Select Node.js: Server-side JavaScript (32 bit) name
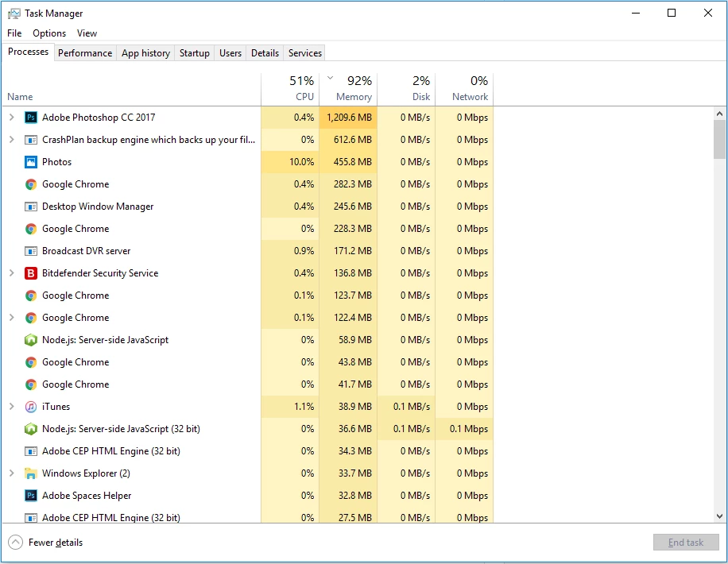728x564 pixels. point(121,430)
